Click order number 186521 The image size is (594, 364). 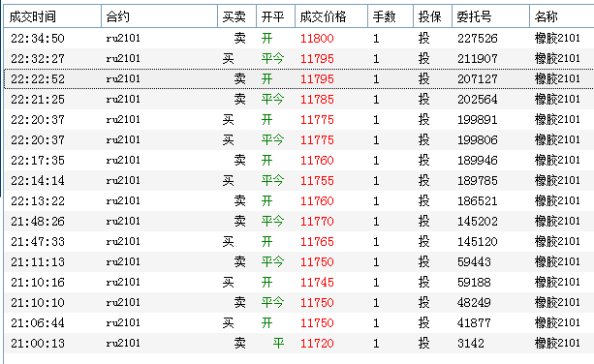pyautogui.click(x=478, y=201)
